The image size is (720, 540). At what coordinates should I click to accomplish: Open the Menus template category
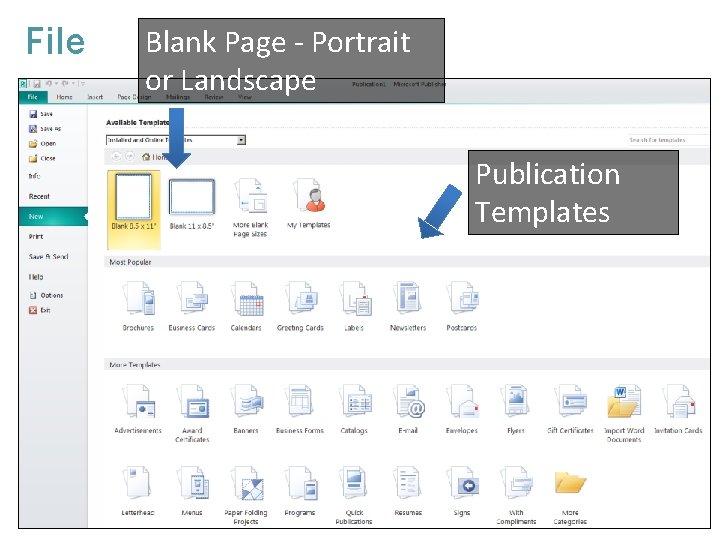192,491
